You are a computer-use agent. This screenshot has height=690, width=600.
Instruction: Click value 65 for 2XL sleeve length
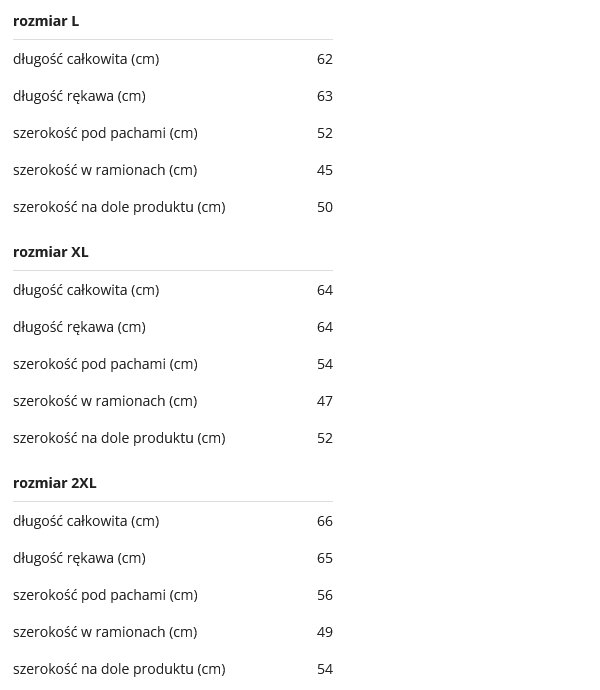click(324, 558)
